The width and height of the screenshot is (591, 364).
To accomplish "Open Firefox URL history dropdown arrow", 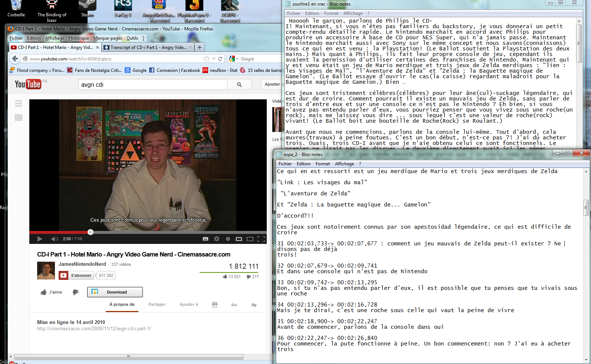I will tap(214, 59).
